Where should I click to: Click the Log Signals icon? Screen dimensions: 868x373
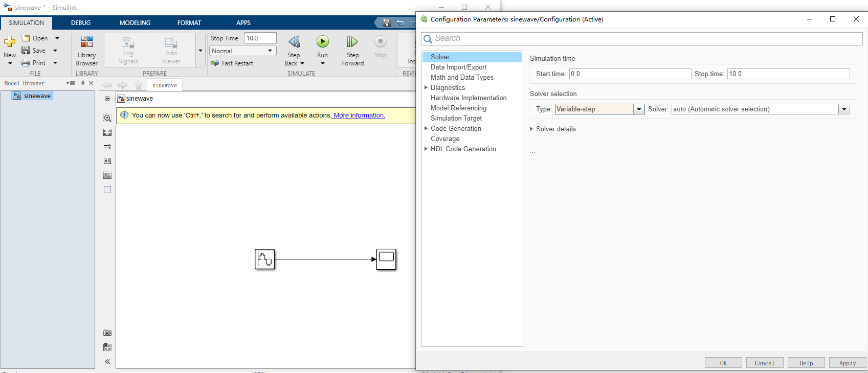tap(128, 42)
